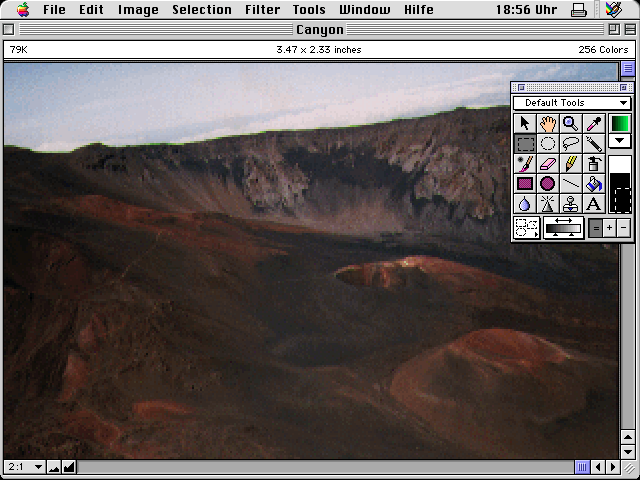The width and height of the screenshot is (640, 480).
Task: Open the Edit menu
Action: pos(91,9)
